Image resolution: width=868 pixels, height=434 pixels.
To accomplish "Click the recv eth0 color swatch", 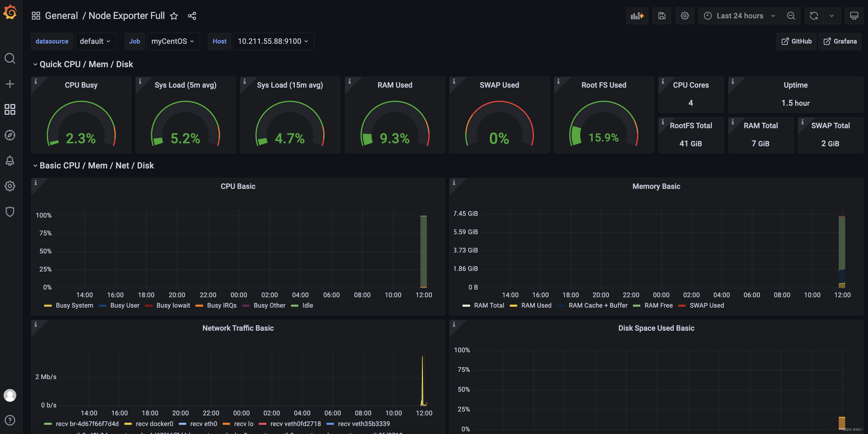I will (x=182, y=424).
